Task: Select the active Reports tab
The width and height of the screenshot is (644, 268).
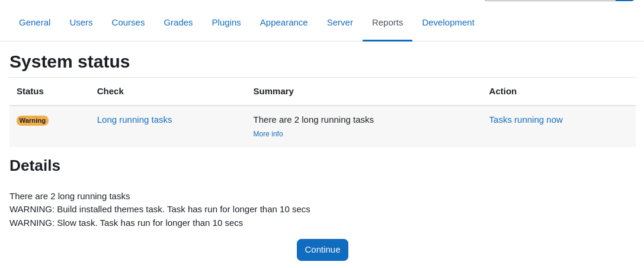Action: tap(387, 23)
